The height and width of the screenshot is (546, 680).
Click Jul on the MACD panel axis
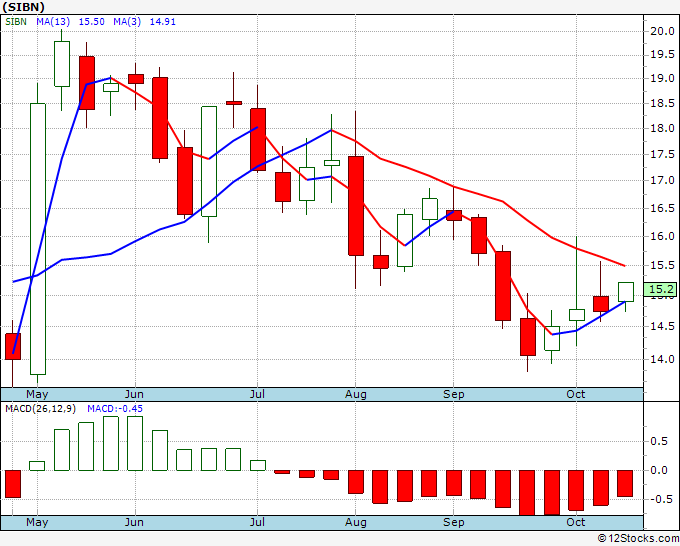[x=257, y=522]
